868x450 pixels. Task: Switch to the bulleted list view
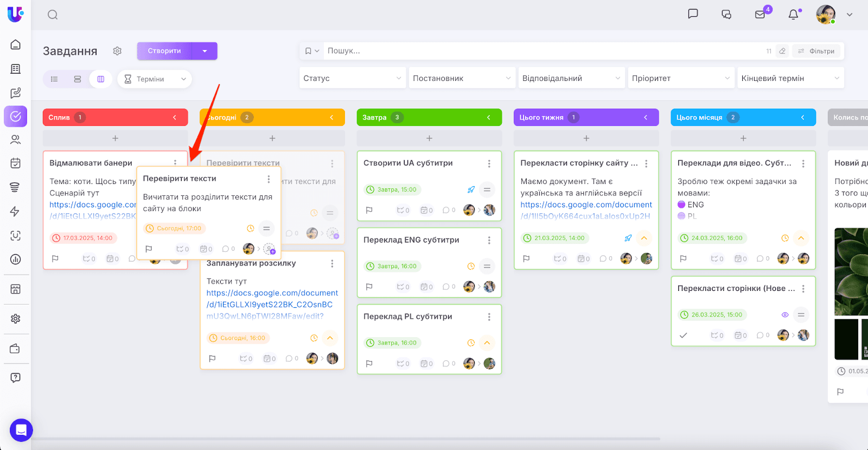tap(54, 79)
